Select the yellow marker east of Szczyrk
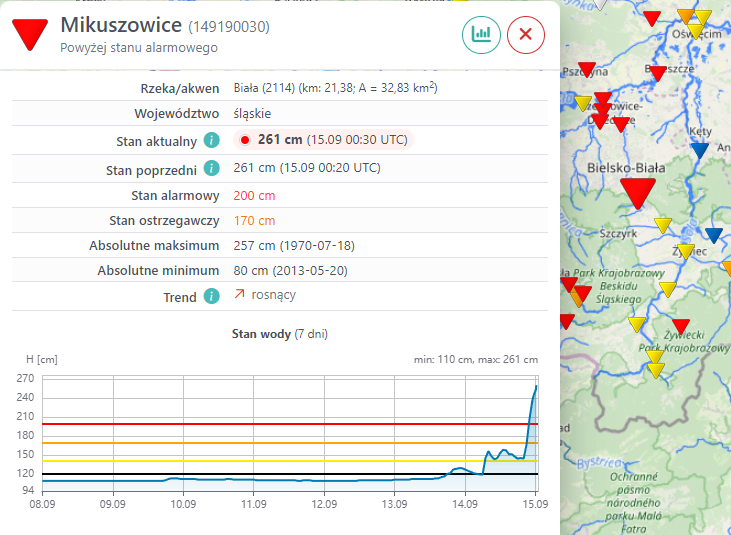Image resolution: width=731 pixels, height=535 pixels. pos(662,226)
